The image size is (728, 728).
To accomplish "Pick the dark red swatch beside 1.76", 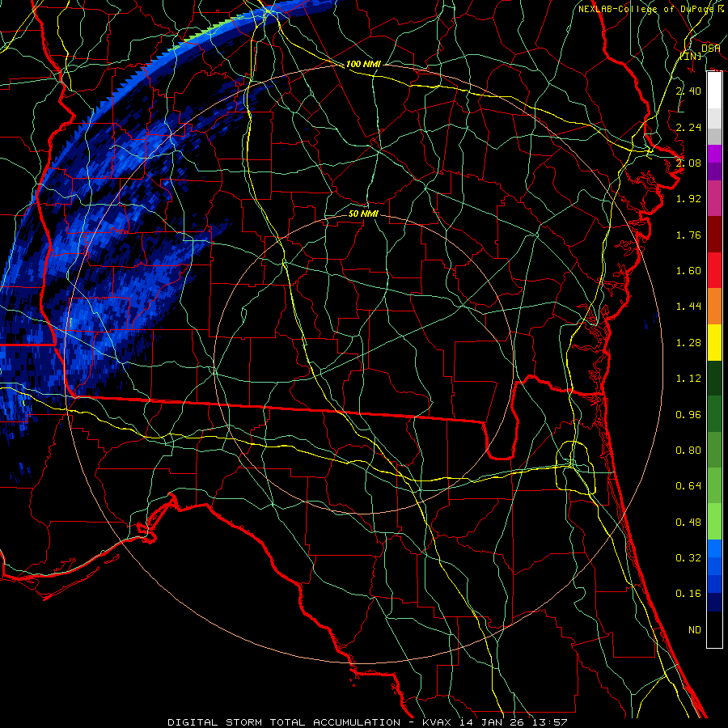I will point(714,235).
